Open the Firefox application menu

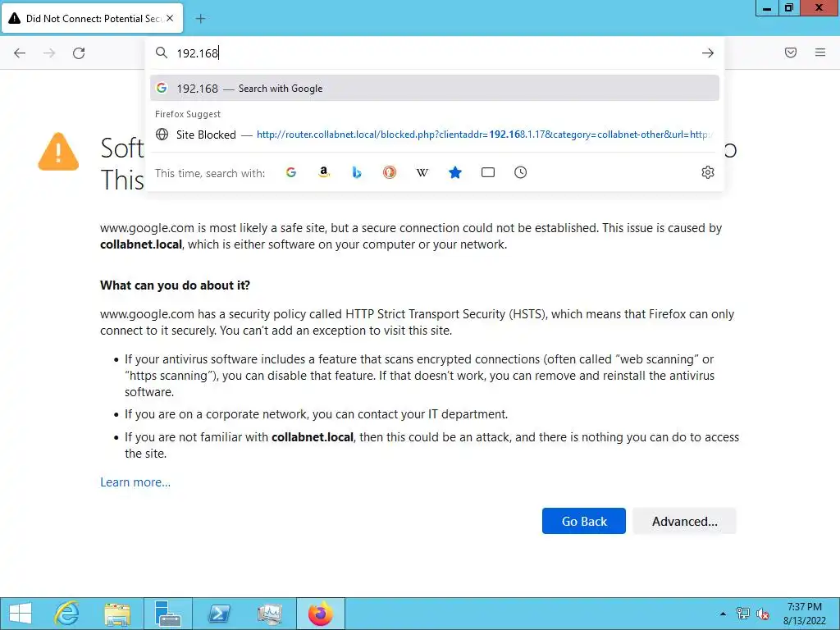point(820,52)
